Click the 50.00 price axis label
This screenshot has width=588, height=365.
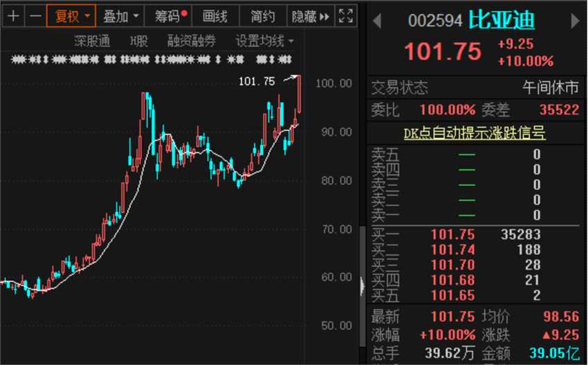pyautogui.click(x=336, y=326)
